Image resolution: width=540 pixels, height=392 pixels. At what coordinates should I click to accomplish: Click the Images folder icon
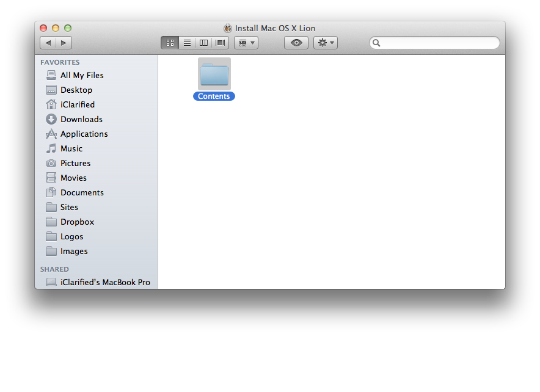[x=51, y=251]
